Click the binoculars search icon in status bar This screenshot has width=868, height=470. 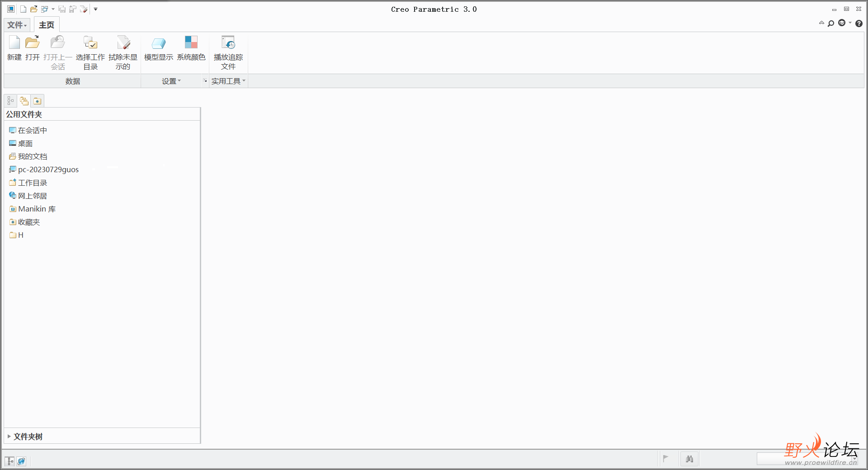click(x=689, y=459)
